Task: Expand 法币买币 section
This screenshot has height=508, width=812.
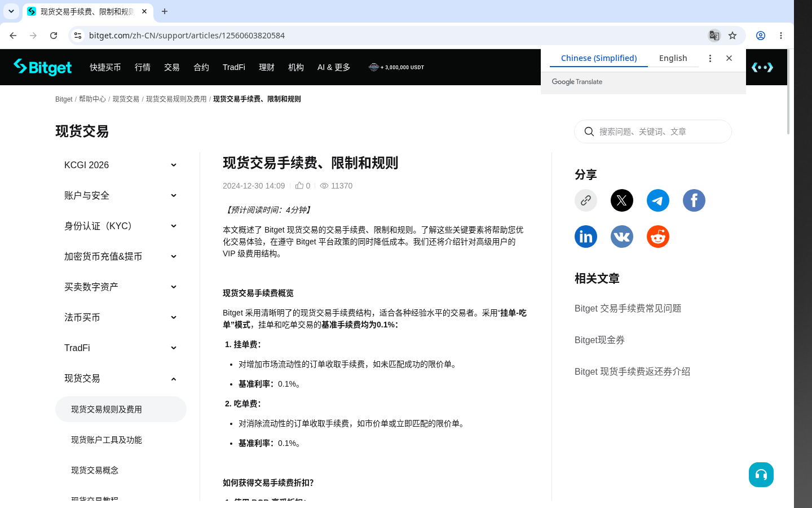Action: [x=121, y=317]
